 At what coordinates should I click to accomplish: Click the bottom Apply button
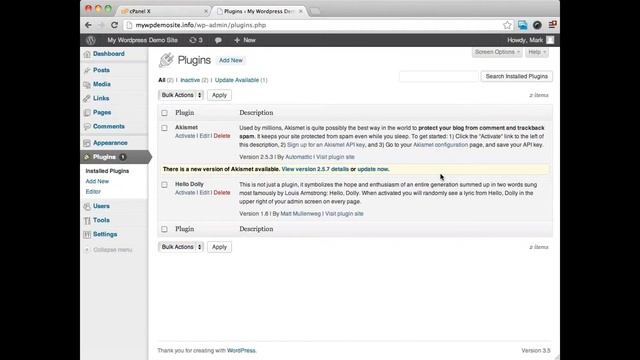[219, 247]
